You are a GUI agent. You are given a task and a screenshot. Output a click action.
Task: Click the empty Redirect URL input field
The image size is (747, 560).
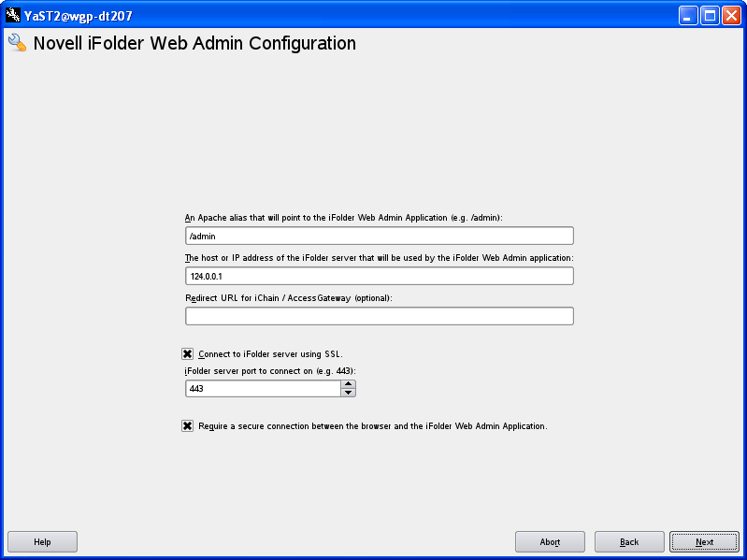pos(379,316)
